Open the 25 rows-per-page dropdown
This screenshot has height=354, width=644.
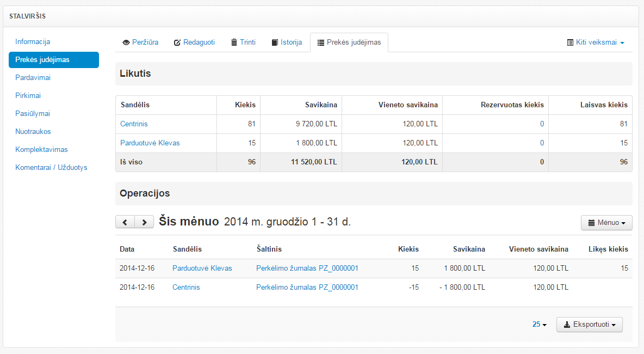point(539,325)
